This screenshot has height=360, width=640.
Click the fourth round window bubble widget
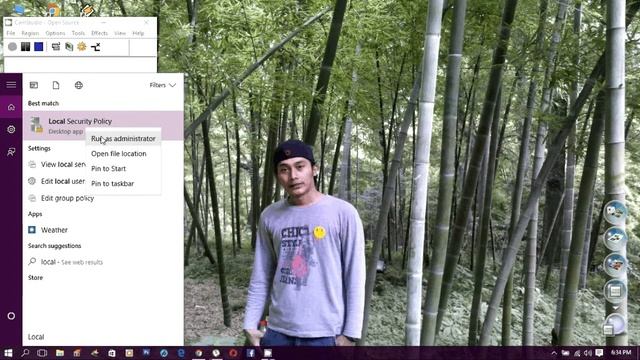(615, 291)
